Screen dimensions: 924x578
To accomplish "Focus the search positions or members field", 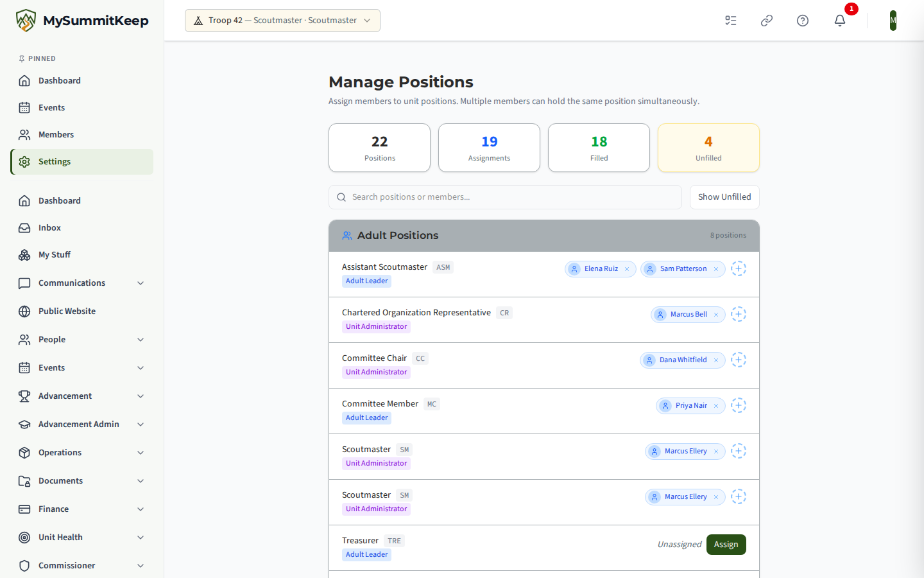I will 505,197.
